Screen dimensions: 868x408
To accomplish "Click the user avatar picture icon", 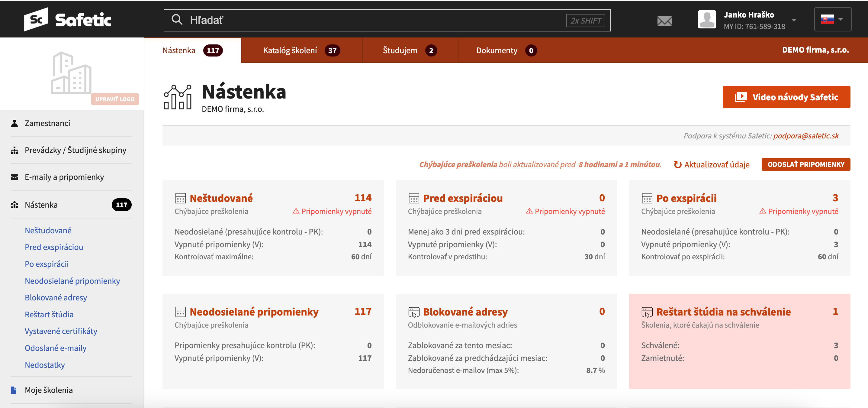I will pos(707,20).
